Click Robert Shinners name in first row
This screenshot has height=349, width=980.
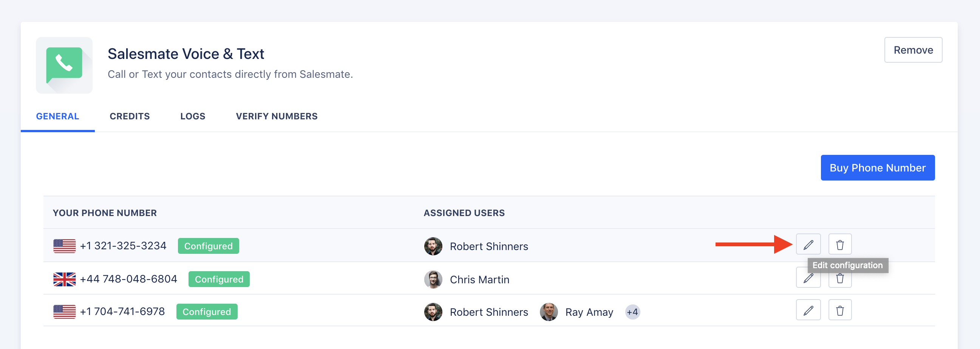pos(489,246)
